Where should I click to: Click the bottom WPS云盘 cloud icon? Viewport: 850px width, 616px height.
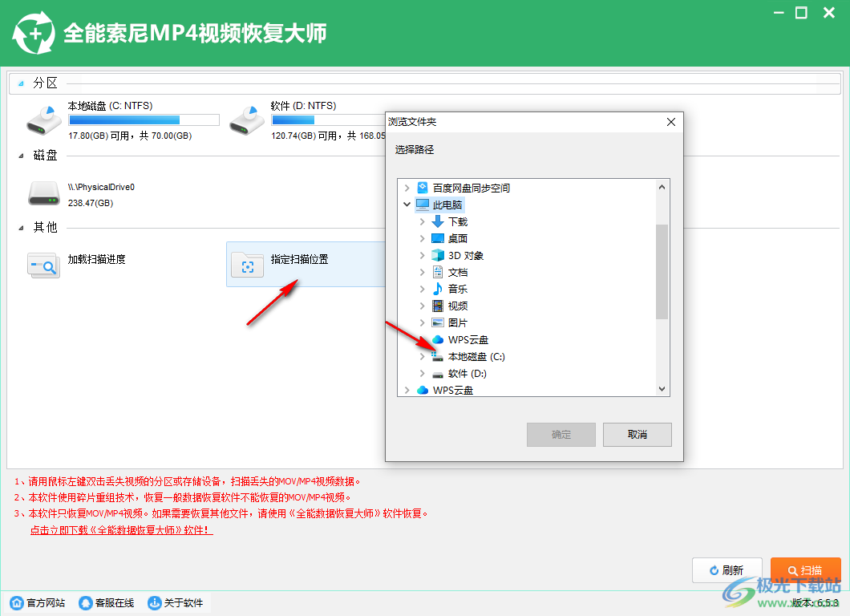coord(423,390)
